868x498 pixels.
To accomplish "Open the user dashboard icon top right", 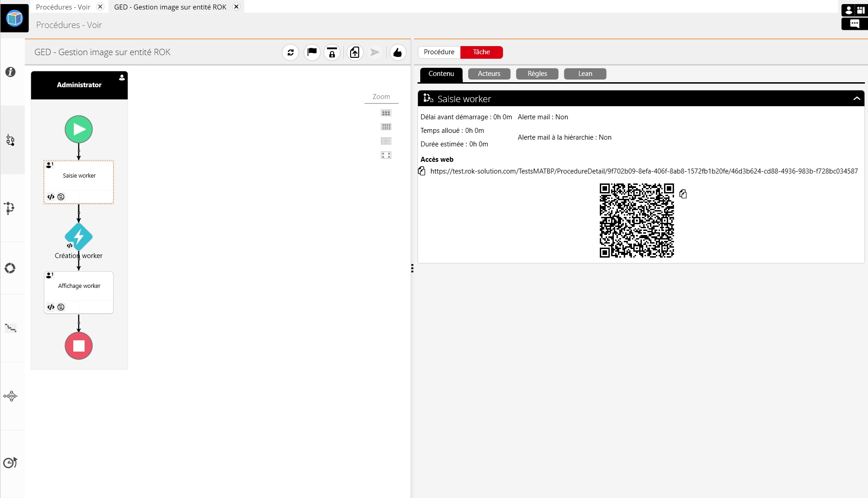I will [854, 10].
